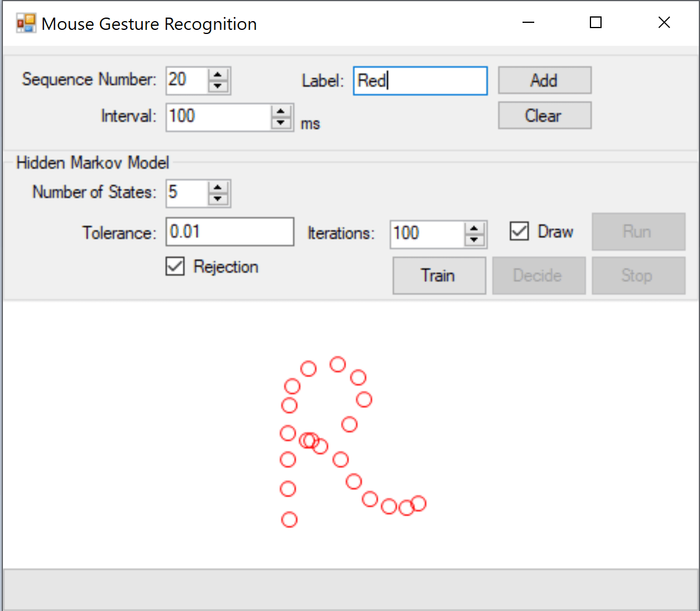Select the Label input field
Image resolution: width=700 pixels, height=611 pixels.
click(x=420, y=80)
